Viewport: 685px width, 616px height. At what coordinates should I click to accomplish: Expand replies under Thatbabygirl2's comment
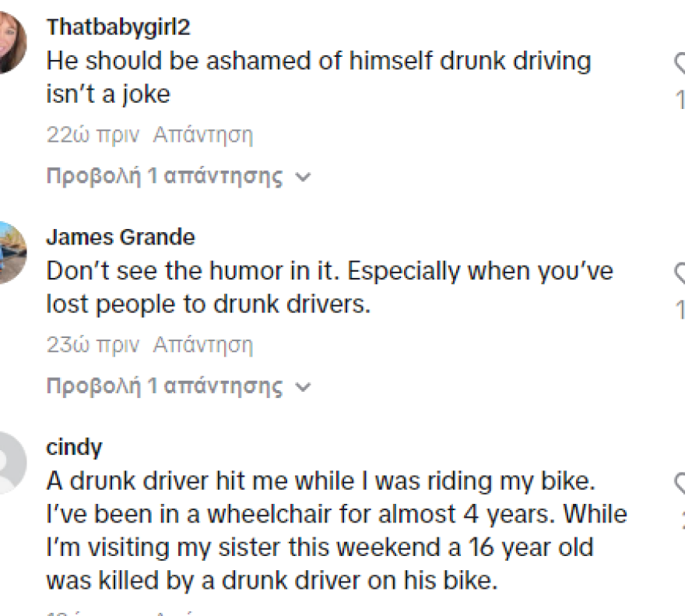click(x=179, y=177)
